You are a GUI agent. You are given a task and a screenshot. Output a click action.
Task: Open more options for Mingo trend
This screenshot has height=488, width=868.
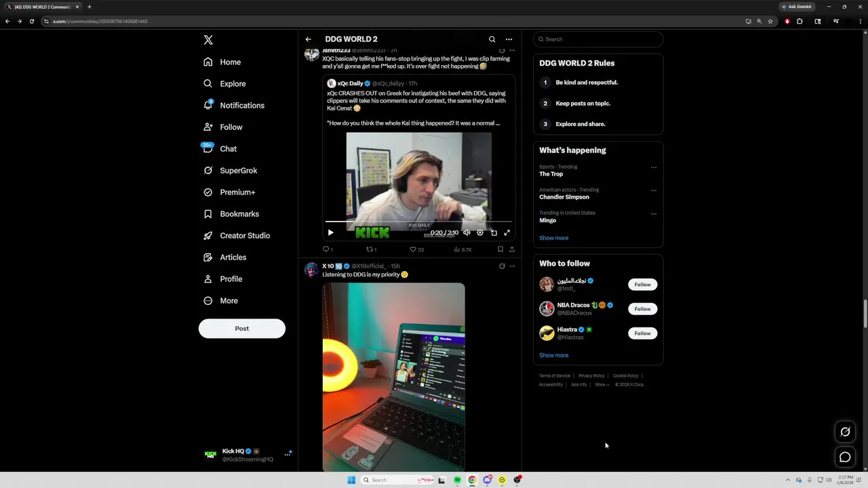[x=654, y=213]
